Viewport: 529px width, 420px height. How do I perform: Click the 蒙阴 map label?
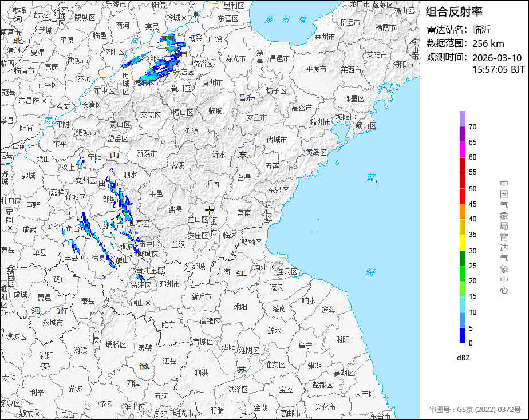(178, 165)
